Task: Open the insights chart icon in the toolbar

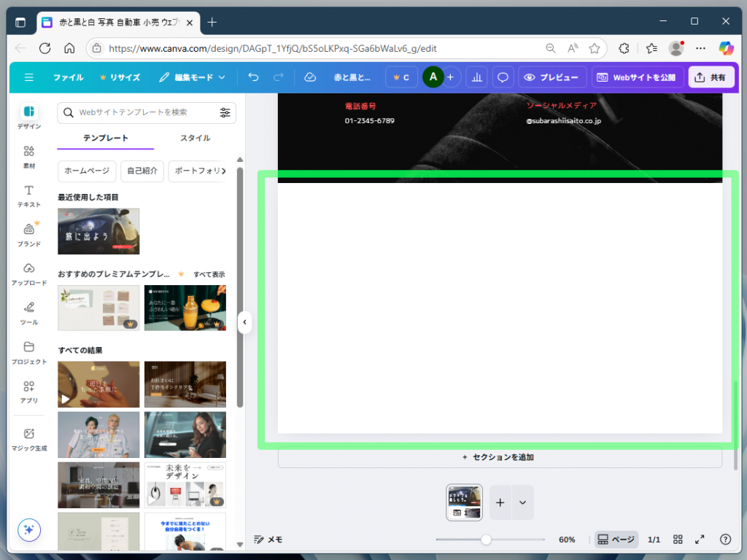Action: 476,77
